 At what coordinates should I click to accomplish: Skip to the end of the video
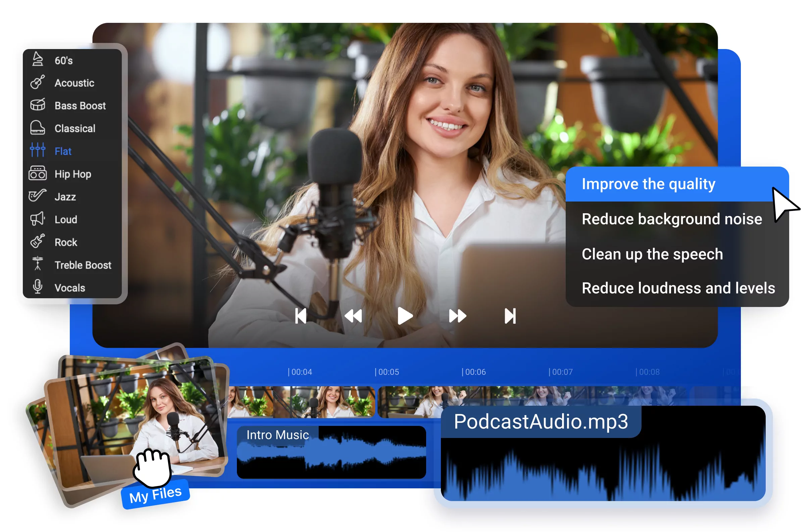510,316
